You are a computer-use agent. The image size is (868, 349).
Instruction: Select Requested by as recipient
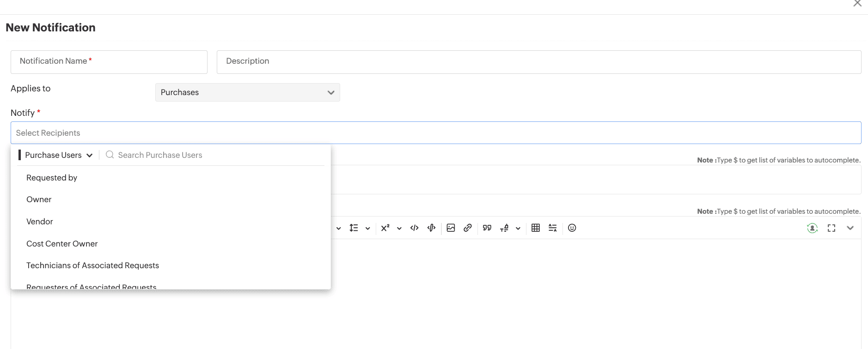point(52,178)
